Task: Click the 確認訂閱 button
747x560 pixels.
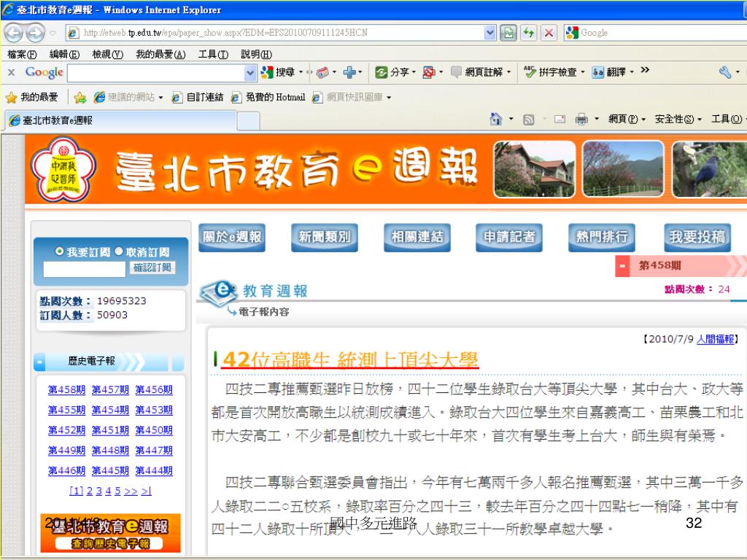Action: pos(152,268)
